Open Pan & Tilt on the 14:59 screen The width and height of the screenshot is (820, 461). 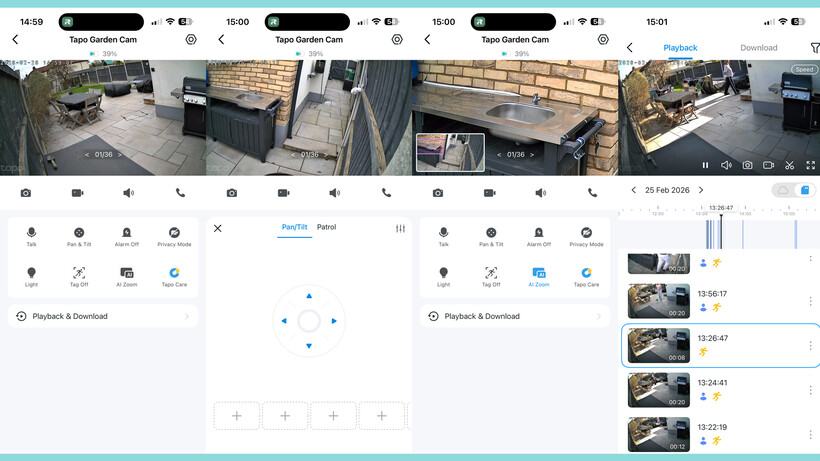(79, 236)
